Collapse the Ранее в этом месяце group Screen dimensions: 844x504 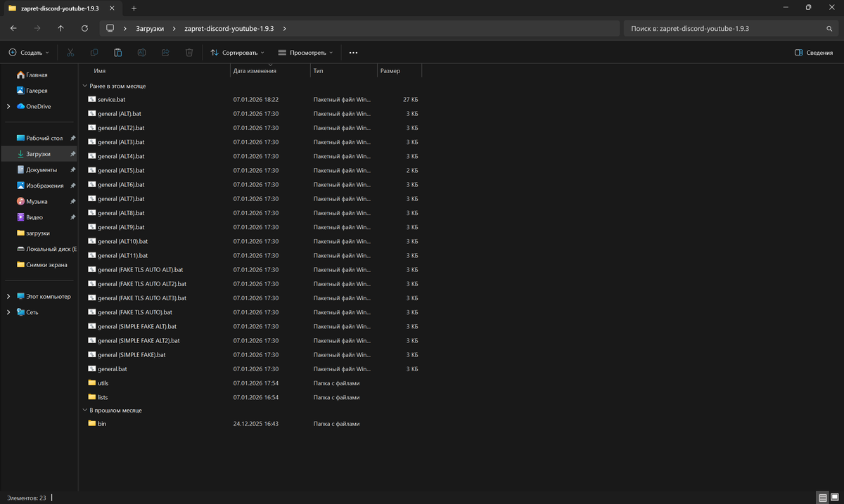tap(85, 86)
